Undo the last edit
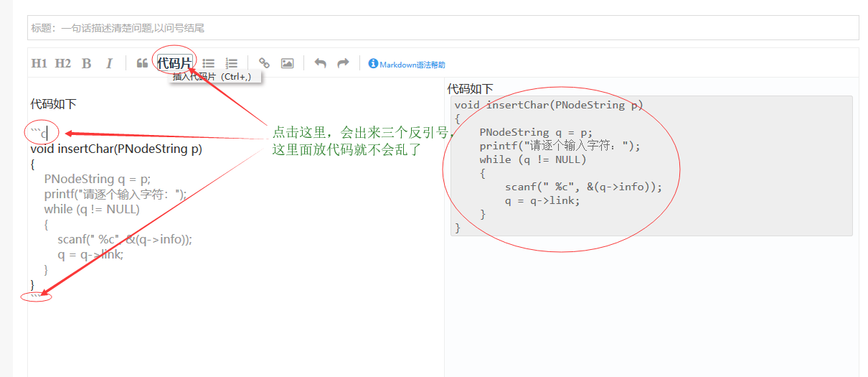The width and height of the screenshot is (868, 377). pyautogui.click(x=320, y=63)
